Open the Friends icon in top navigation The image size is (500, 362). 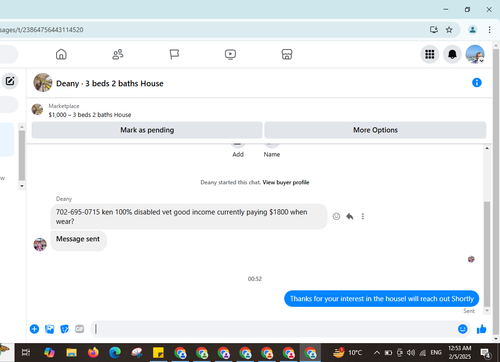click(x=118, y=54)
